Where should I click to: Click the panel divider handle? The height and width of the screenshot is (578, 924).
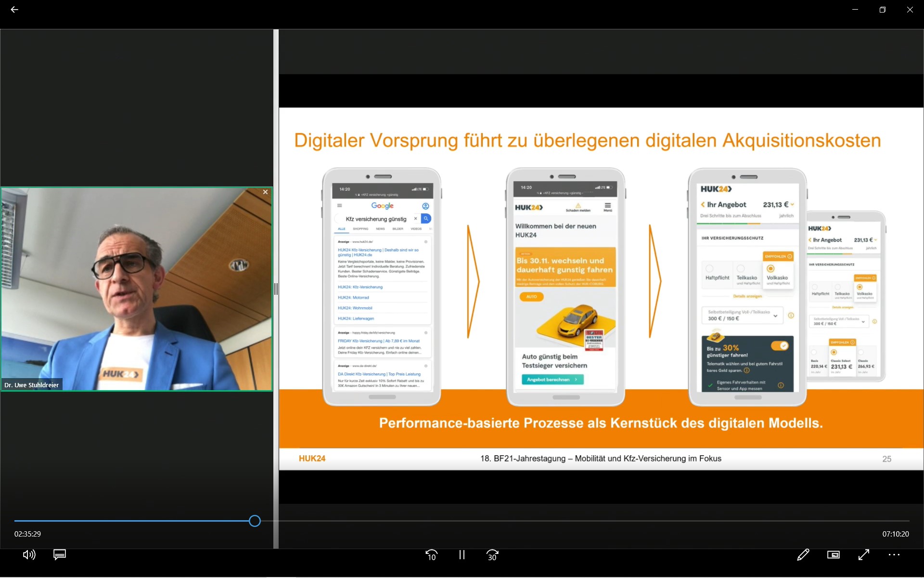276,289
